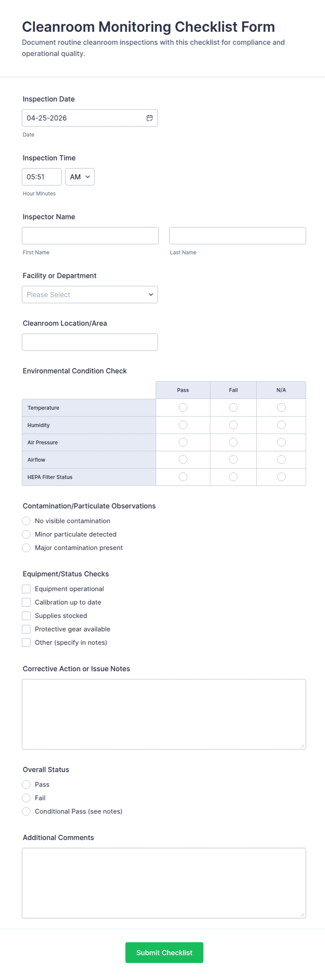The image size is (325, 980).
Task: Click the Inspector First Name field
Action: coord(90,236)
